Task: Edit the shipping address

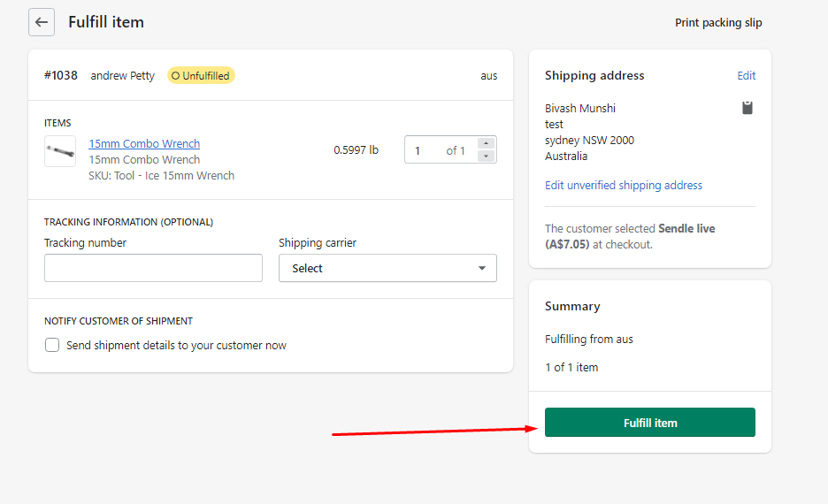Action: pyautogui.click(x=746, y=76)
